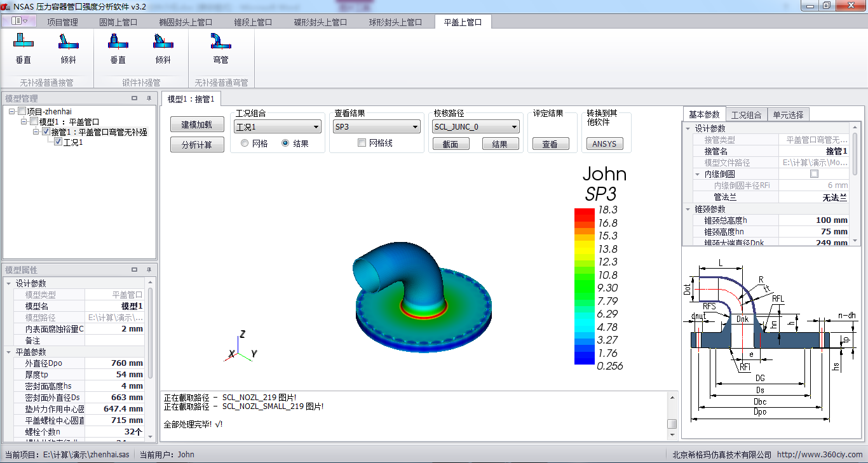Select the 结果 radio button
This screenshot has height=463, width=868.
285,144
